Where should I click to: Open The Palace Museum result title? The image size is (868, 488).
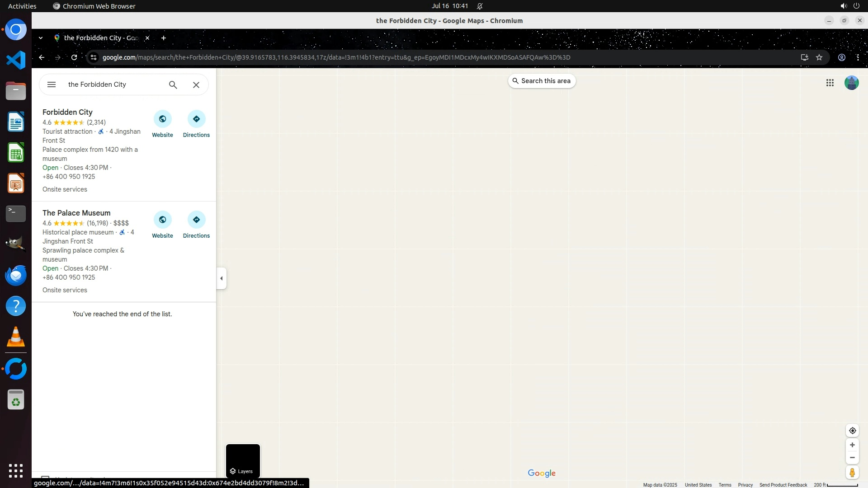(x=76, y=213)
